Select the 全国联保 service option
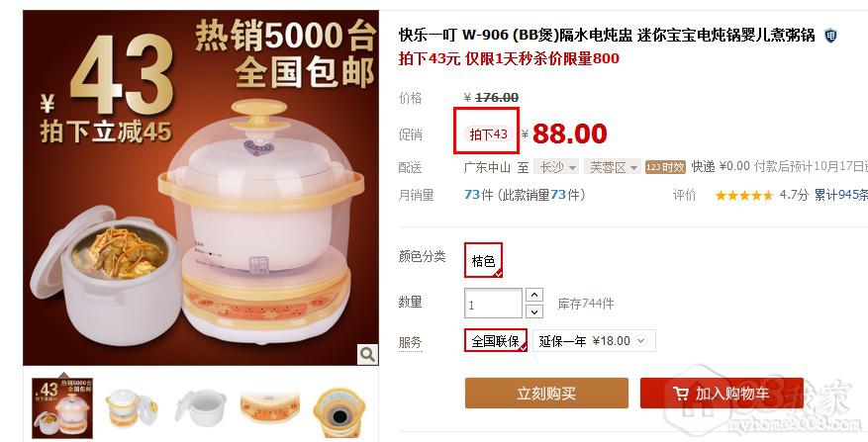 pyautogui.click(x=496, y=341)
